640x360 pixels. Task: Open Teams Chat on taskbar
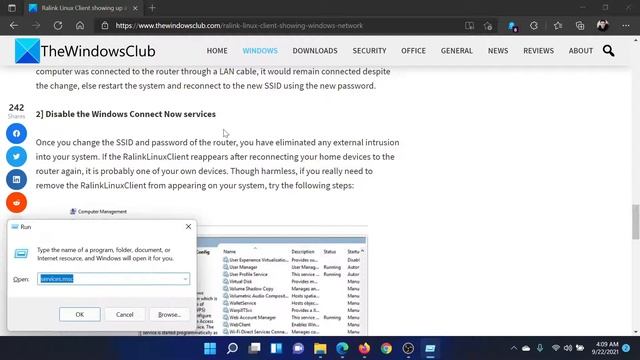coord(298,349)
